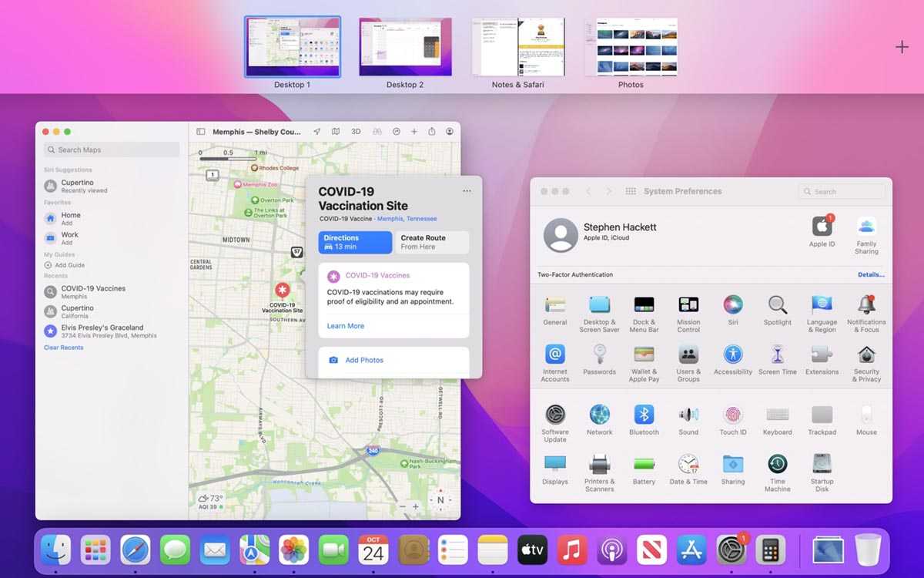Open Time Machine preferences
The image size is (924, 578).
tap(777, 465)
